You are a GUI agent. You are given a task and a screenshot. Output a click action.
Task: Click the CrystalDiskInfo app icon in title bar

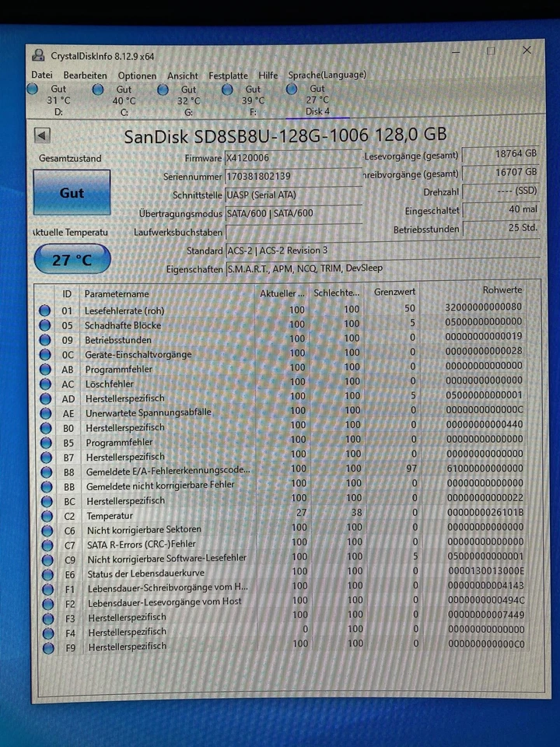(x=38, y=55)
